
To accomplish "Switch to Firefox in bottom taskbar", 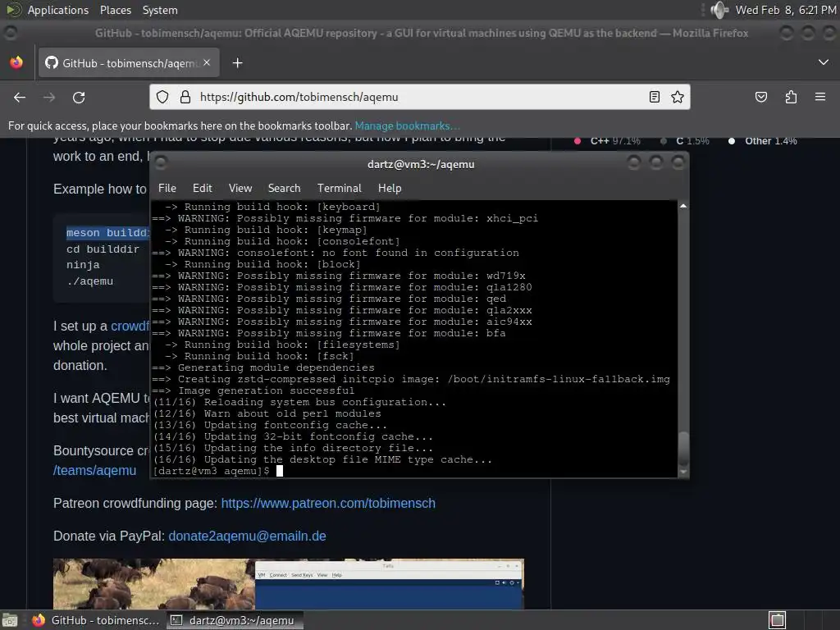I will coord(98,620).
